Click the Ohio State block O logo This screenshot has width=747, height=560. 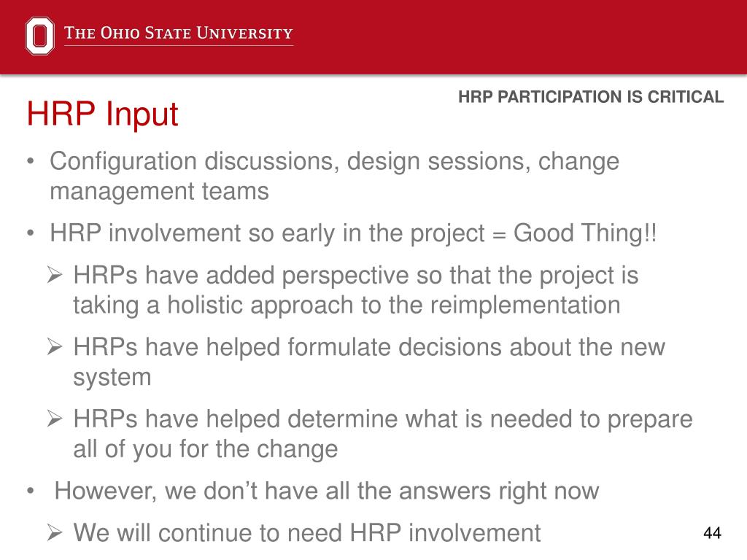[x=39, y=36]
